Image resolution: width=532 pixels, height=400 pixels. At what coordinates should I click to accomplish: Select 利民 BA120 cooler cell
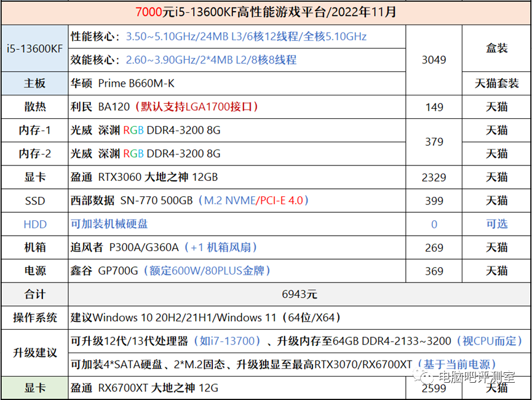(x=237, y=107)
